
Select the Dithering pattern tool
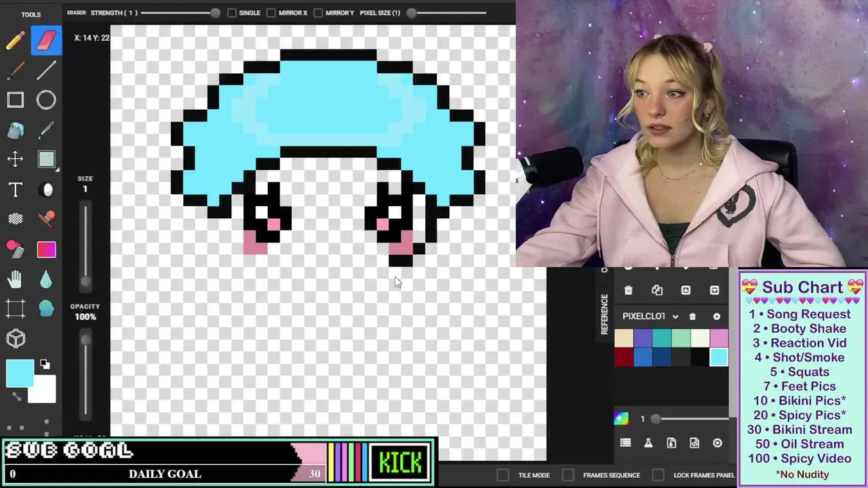15,219
